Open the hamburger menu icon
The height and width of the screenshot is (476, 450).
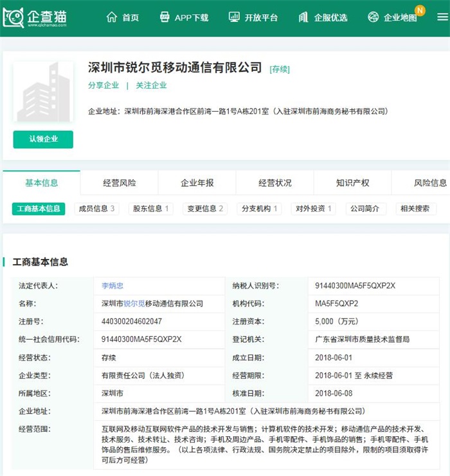(443, 17)
